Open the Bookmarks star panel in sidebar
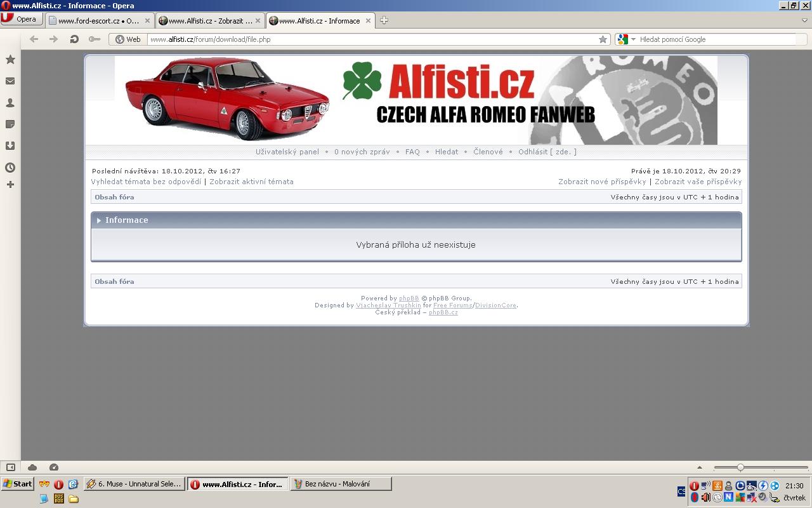 click(10, 60)
